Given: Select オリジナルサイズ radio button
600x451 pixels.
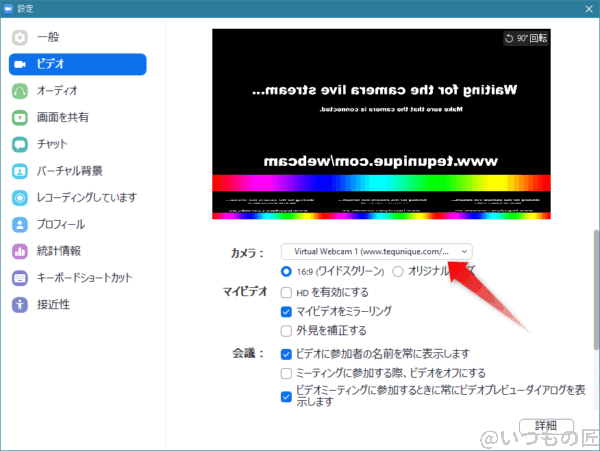Looking at the screenshot, I should coord(398,272).
